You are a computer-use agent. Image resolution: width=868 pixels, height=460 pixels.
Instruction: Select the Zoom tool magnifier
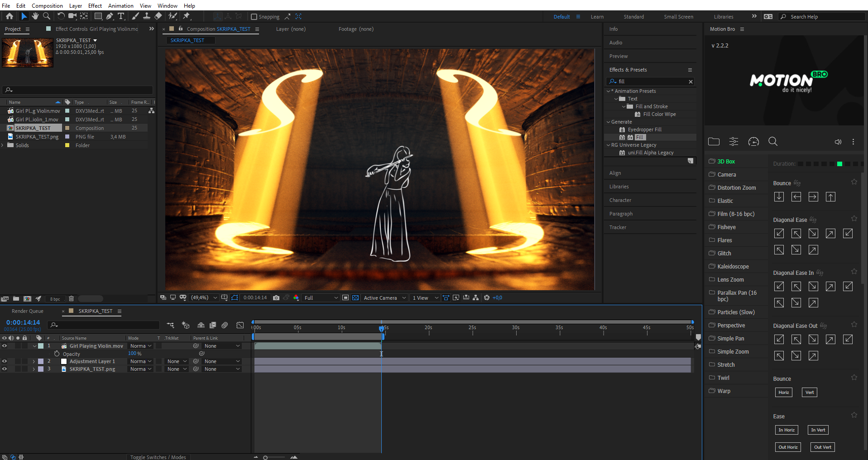coord(46,16)
